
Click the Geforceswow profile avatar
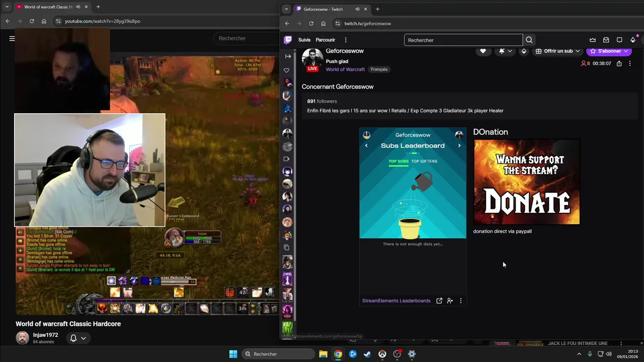click(x=312, y=59)
